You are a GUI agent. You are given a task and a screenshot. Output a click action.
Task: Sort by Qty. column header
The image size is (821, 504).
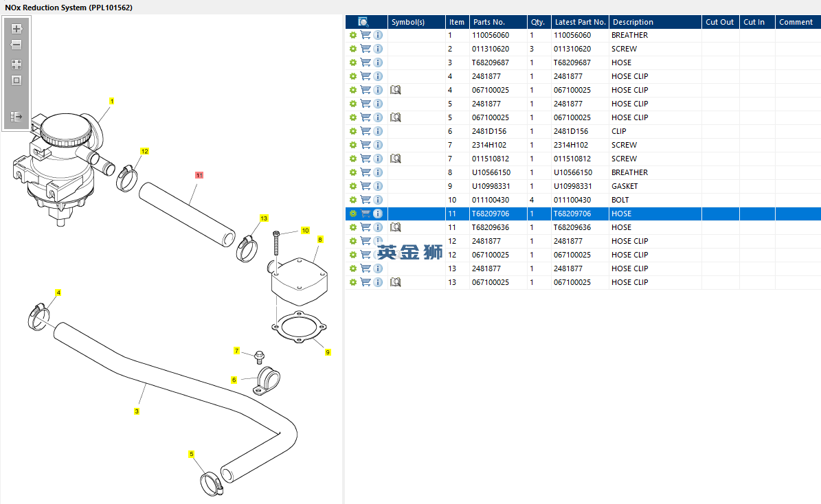pyautogui.click(x=539, y=22)
